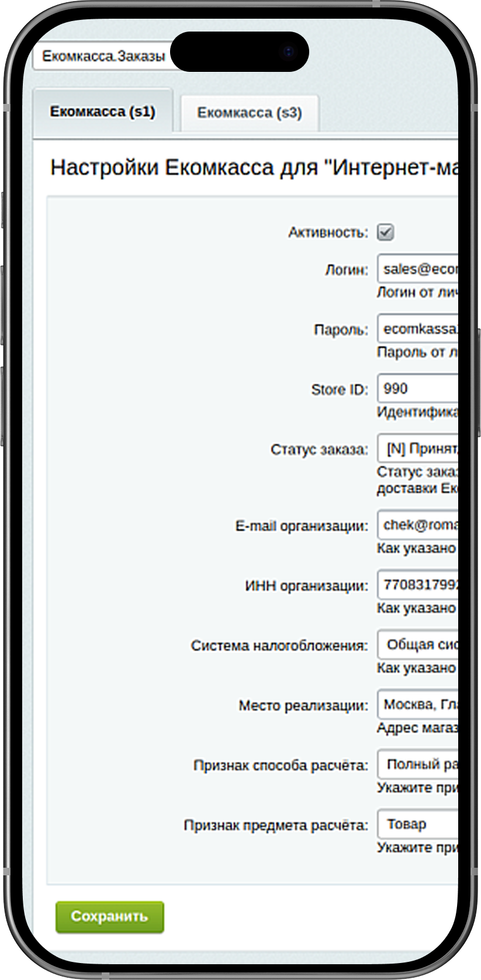
Task: Focus the Пароль input field
Action: (x=417, y=329)
